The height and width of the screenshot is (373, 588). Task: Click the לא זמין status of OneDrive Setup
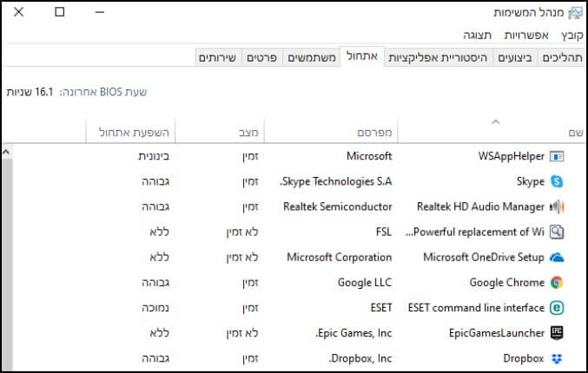click(x=242, y=258)
